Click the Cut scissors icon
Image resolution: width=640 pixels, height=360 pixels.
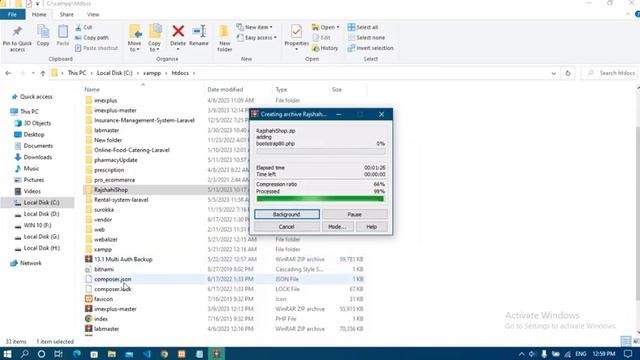78,27
